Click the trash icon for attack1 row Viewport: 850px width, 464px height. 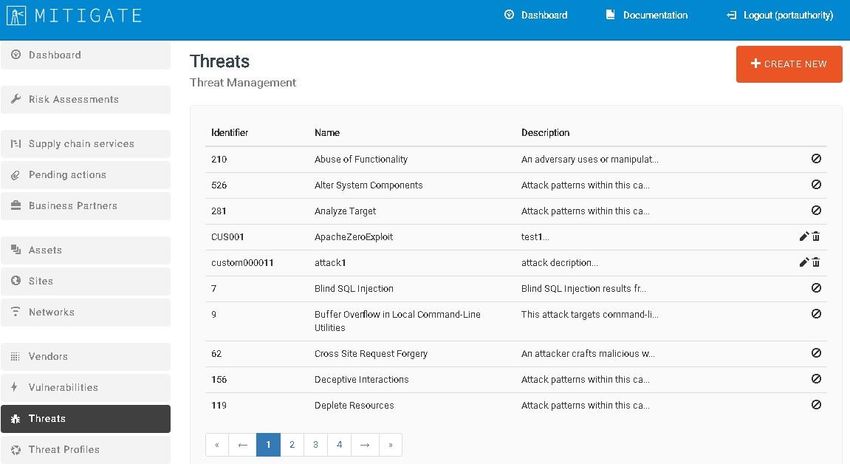pos(816,262)
